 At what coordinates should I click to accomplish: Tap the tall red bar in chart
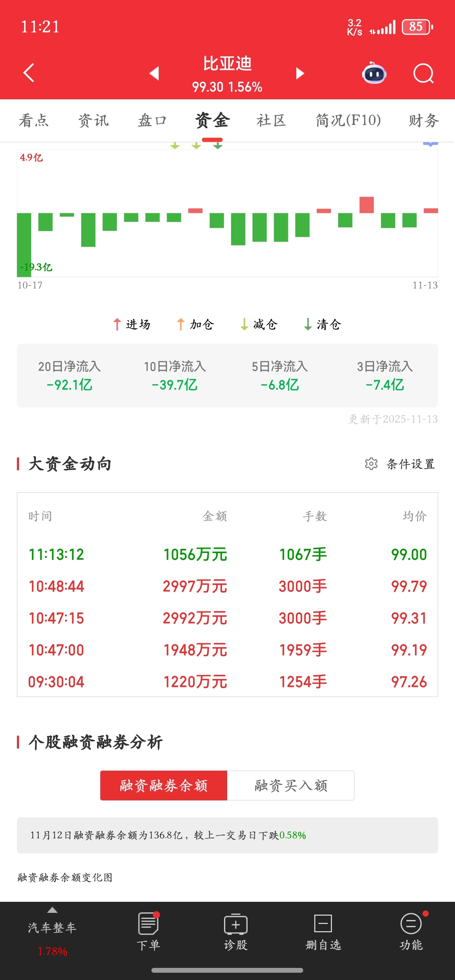click(x=366, y=205)
